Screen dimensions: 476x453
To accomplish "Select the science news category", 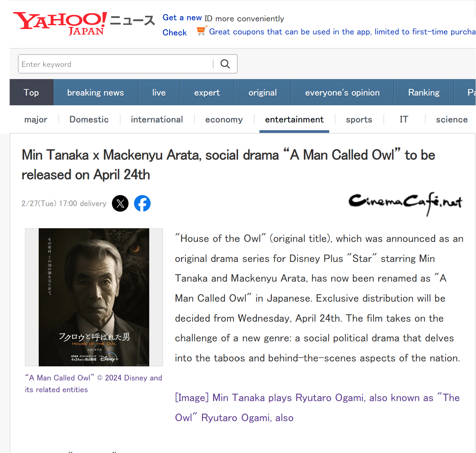I will 452,119.
